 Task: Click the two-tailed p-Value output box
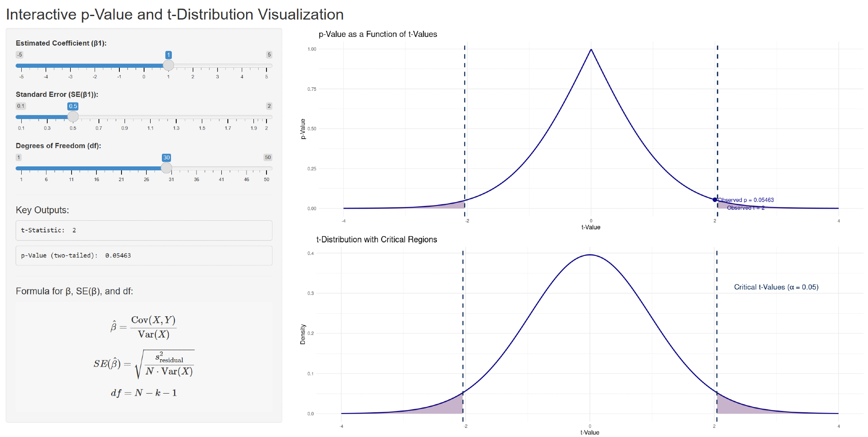pyautogui.click(x=144, y=255)
